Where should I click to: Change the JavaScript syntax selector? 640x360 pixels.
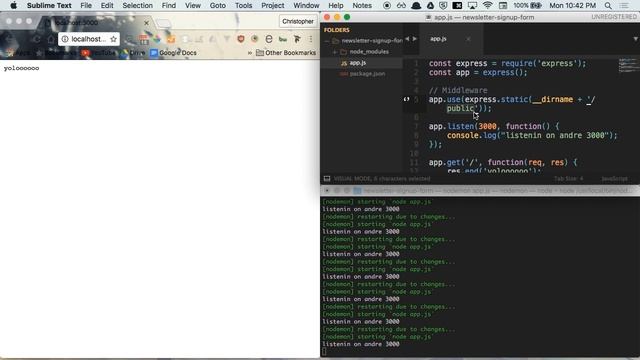pos(614,179)
